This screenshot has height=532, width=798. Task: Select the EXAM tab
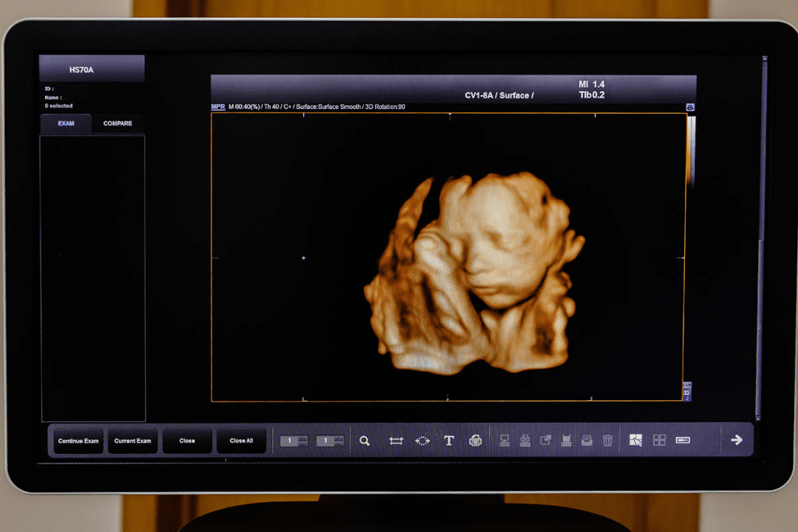pos(66,123)
